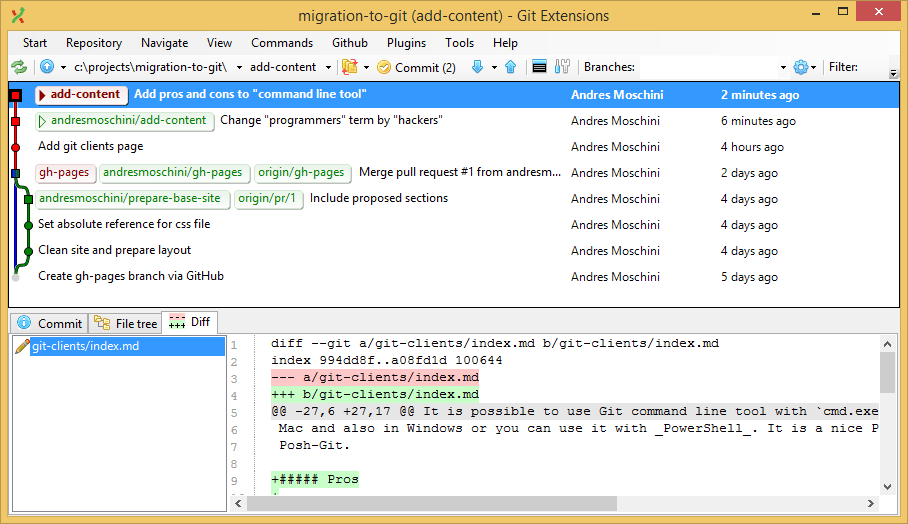908x524 pixels.
Task: Click the Commit (2) button
Action: (x=416, y=68)
